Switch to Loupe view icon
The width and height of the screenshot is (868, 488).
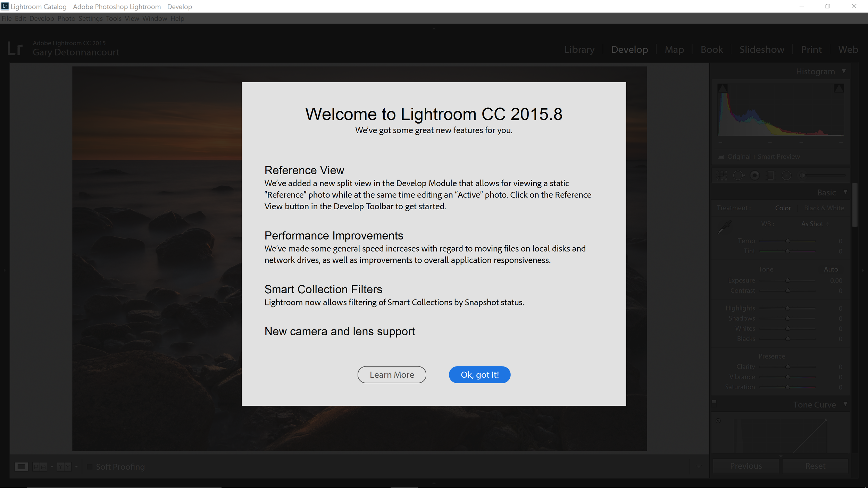(x=21, y=467)
